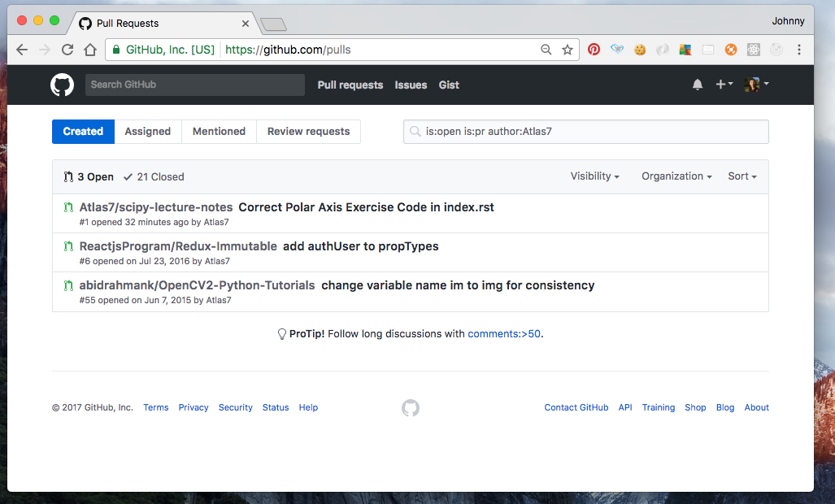Click the GitHub Octocat logo in header
The width and height of the screenshot is (835, 504).
(62, 85)
